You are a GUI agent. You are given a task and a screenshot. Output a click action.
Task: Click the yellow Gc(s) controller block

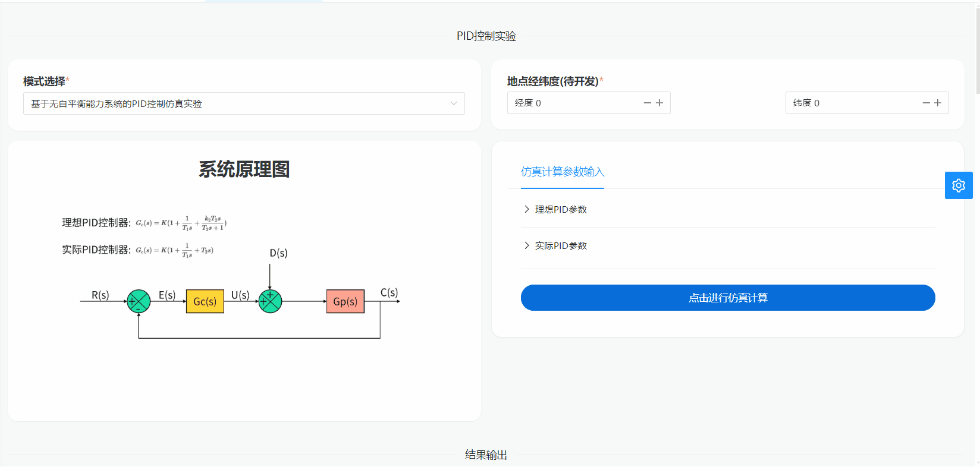coord(205,301)
